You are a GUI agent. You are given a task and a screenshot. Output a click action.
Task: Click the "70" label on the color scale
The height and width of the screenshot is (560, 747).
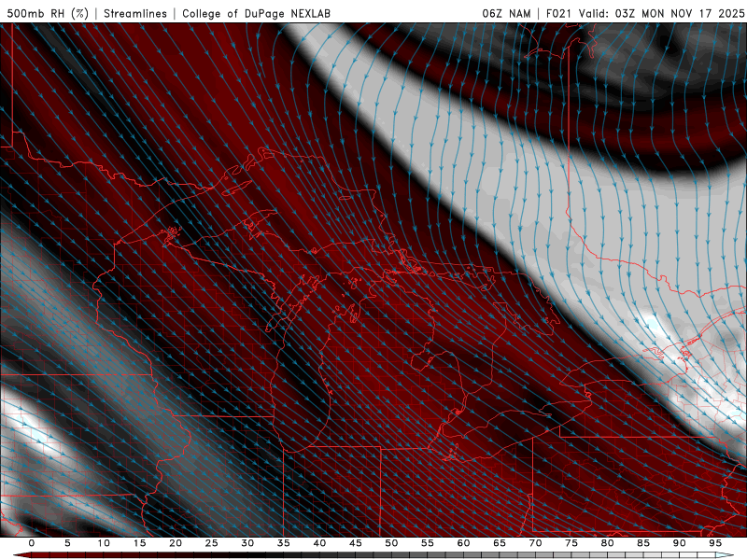click(535, 543)
